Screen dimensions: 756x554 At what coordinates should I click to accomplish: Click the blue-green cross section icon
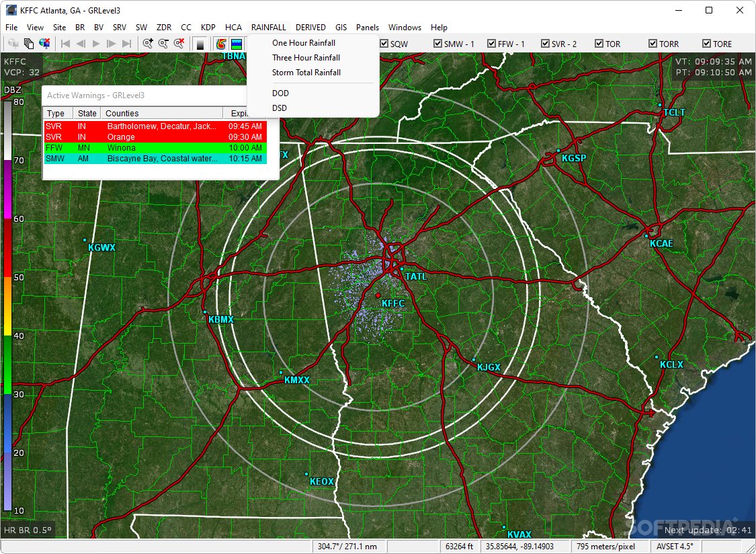[237, 44]
